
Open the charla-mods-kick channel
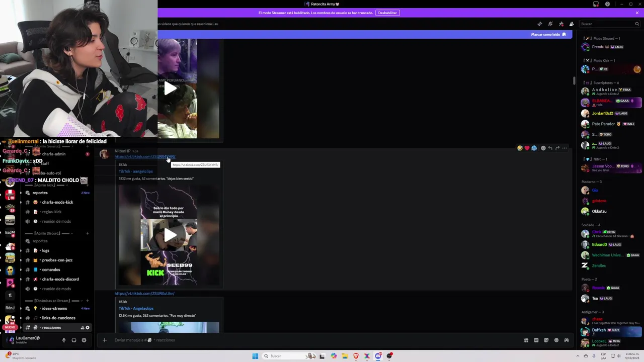[58, 202]
